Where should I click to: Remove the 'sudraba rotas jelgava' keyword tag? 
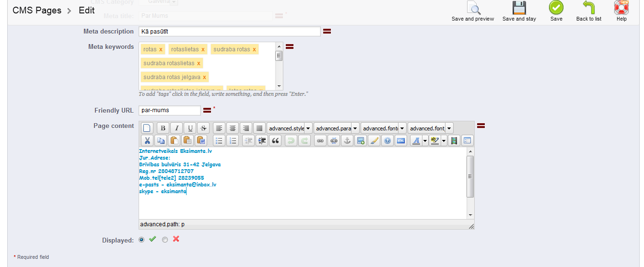click(x=204, y=77)
